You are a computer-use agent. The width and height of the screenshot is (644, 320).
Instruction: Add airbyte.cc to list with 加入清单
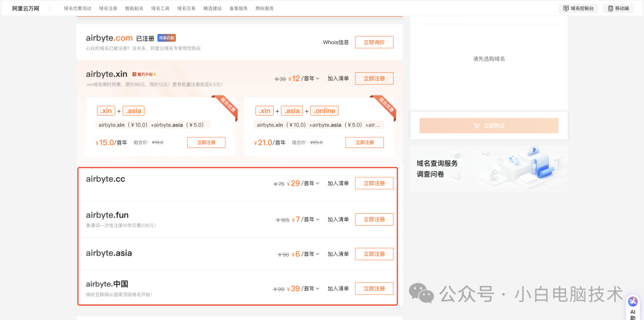coord(338,183)
